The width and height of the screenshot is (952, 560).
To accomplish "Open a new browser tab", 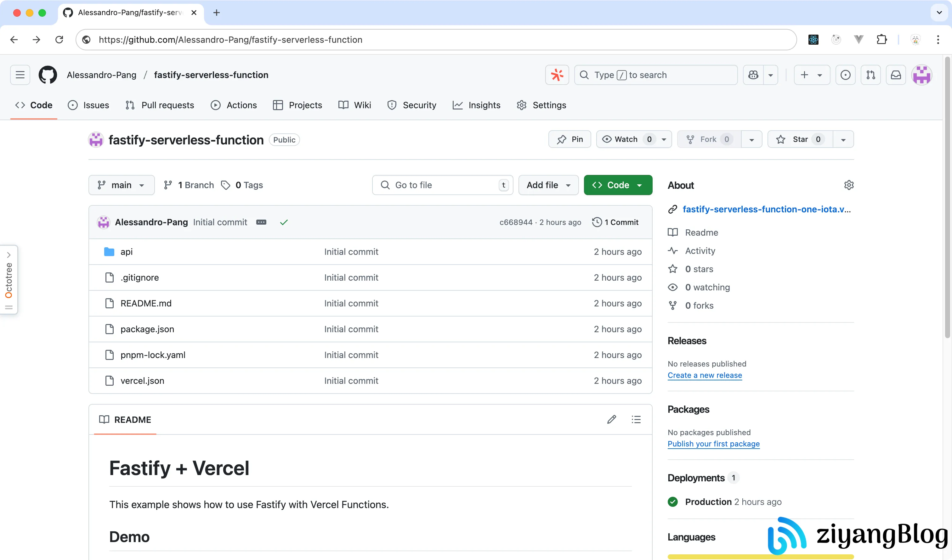I will [x=216, y=13].
